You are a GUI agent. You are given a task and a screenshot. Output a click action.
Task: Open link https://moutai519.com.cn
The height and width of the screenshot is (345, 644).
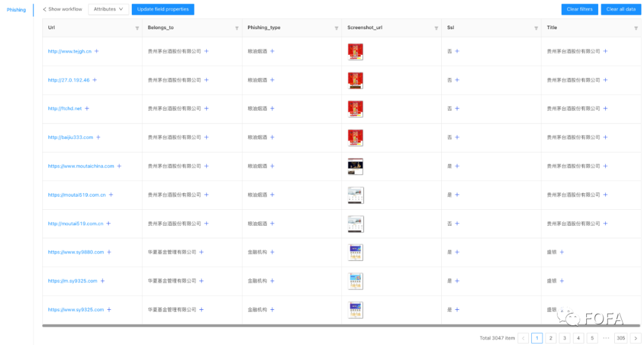[x=77, y=195]
